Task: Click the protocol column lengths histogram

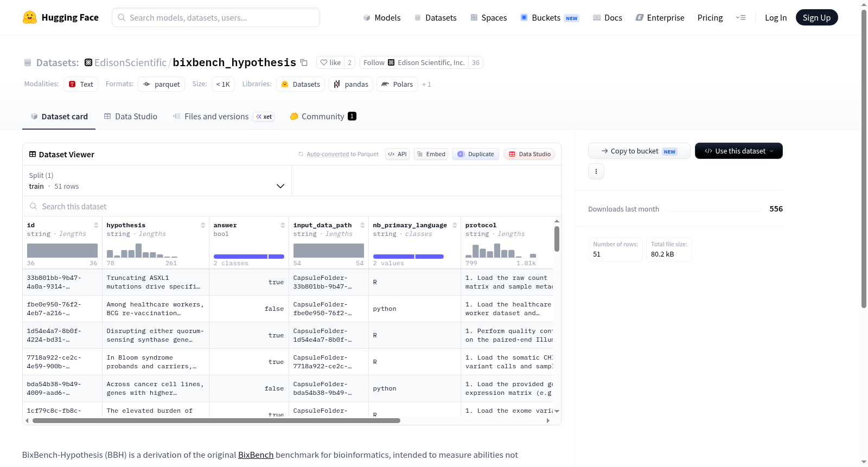Action: tap(501, 250)
